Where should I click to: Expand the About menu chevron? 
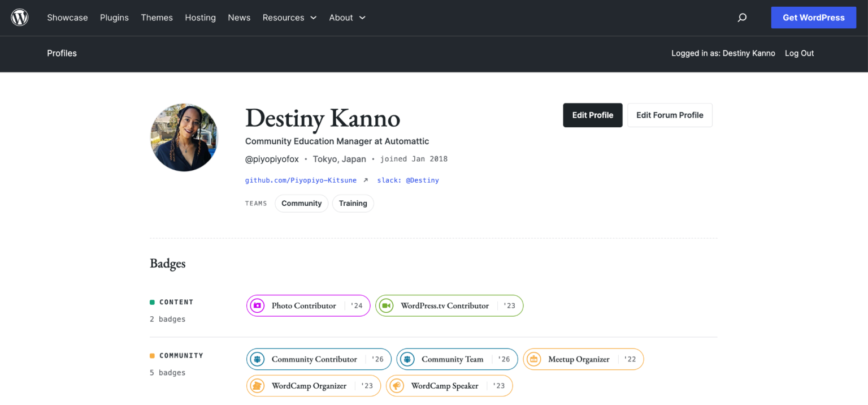[x=362, y=18]
